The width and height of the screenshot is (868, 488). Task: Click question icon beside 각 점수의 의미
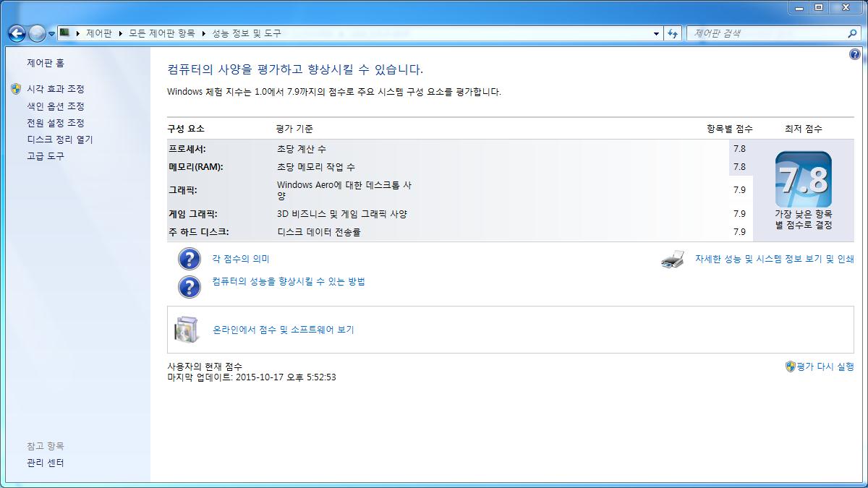click(189, 259)
